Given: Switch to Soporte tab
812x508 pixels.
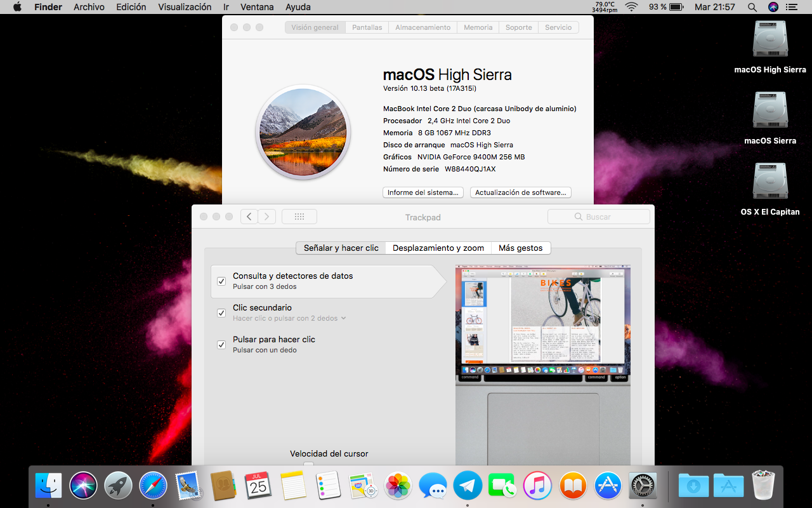Looking at the screenshot, I should coord(519,27).
